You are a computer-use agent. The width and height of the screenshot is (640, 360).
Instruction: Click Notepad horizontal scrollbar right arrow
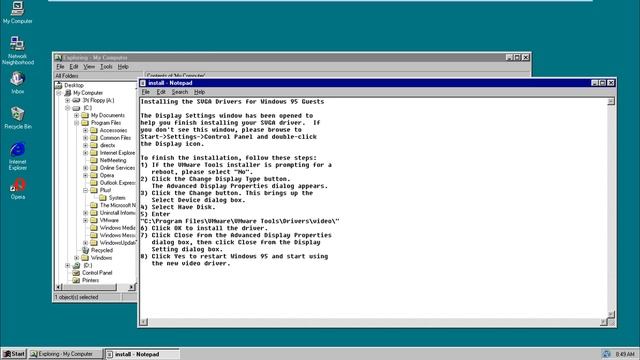tap(604, 322)
